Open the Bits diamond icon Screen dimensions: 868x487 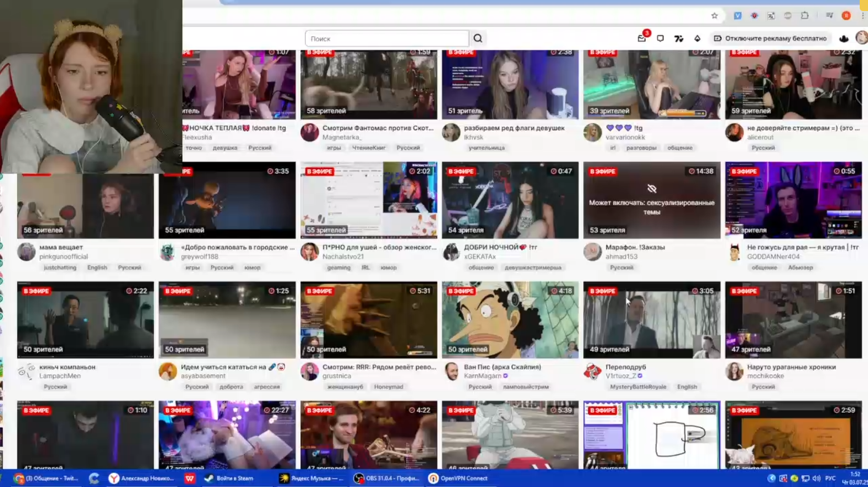click(x=697, y=38)
